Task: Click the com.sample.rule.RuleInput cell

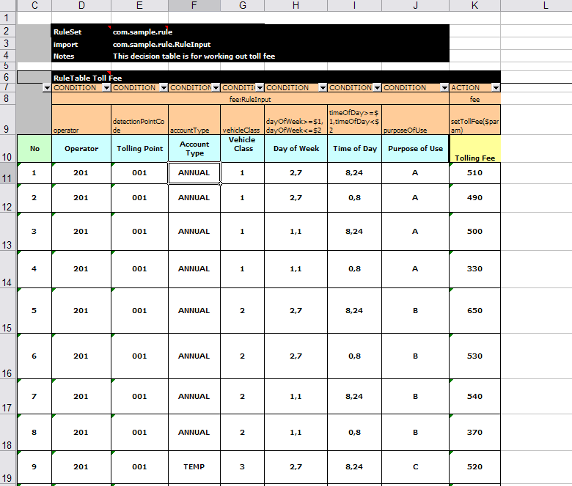Action: 162,45
